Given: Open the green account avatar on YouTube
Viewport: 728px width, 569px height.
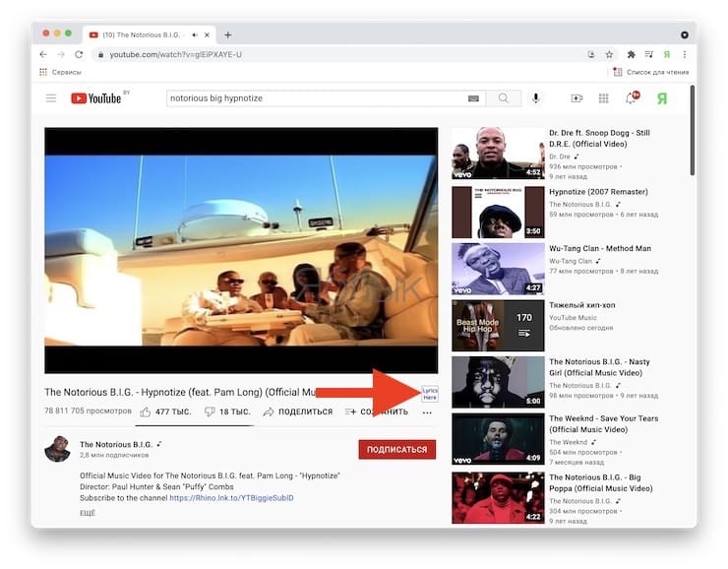Looking at the screenshot, I should tap(662, 98).
